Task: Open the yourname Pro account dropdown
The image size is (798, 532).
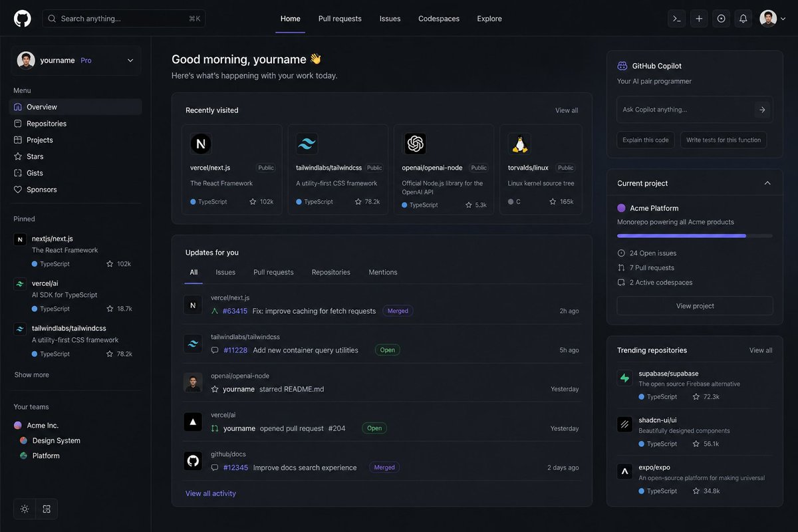Action: 75,61
